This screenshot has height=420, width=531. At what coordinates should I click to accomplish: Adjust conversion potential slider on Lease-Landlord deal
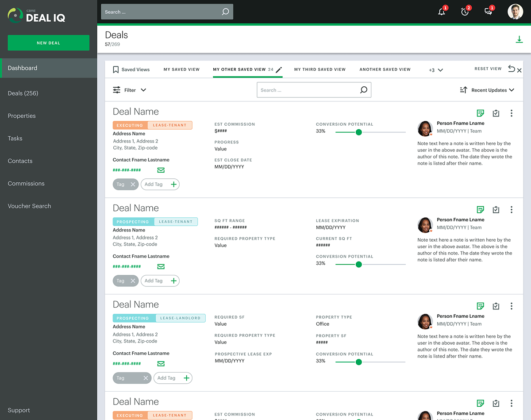coord(359,362)
